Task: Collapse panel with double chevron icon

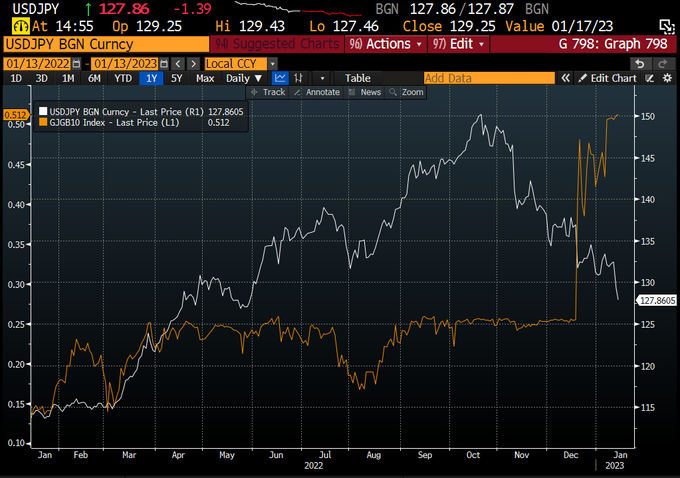Action: click(x=565, y=78)
